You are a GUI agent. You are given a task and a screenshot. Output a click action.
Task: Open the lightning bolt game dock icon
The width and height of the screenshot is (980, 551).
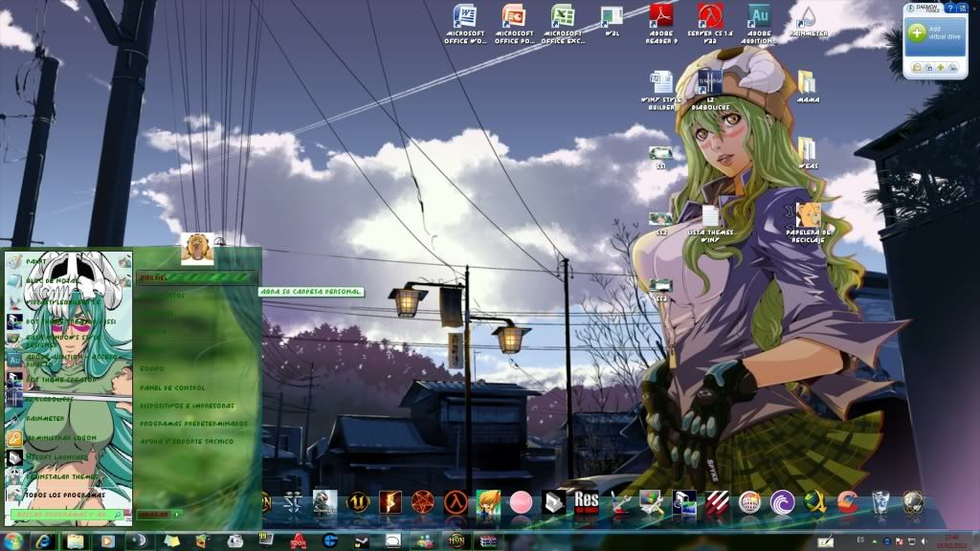pyautogui.click(x=390, y=502)
